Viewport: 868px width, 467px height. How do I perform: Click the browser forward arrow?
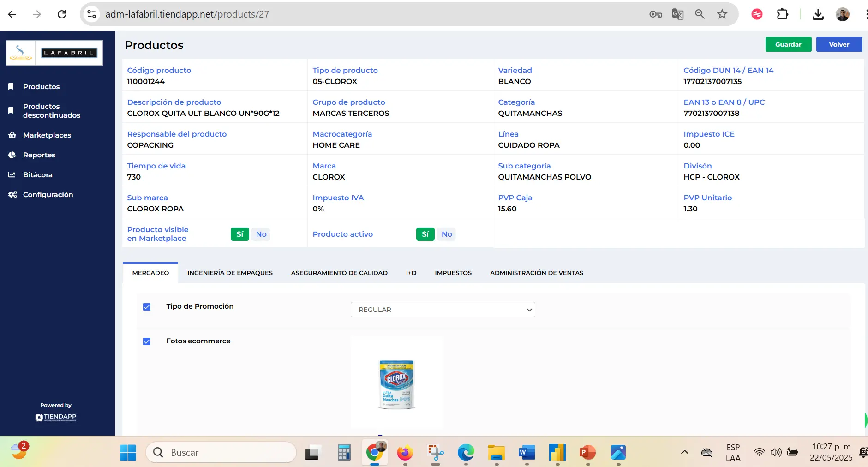[x=37, y=14]
